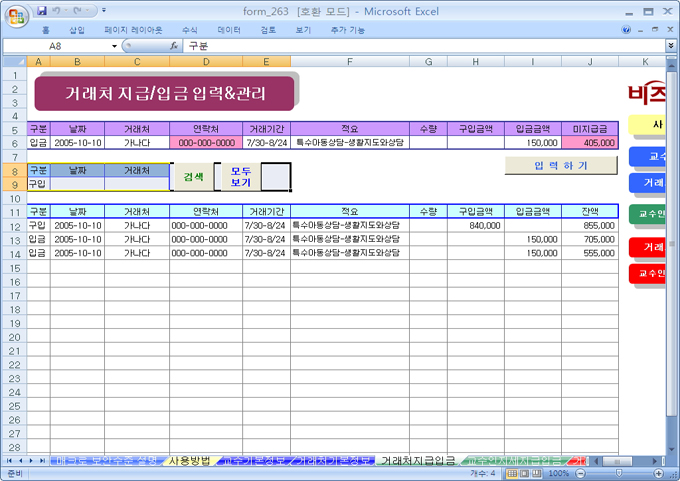This screenshot has height=481, width=680.
Task: Open the 삽입 (Insert) ribbon tab
Action: coord(77,30)
